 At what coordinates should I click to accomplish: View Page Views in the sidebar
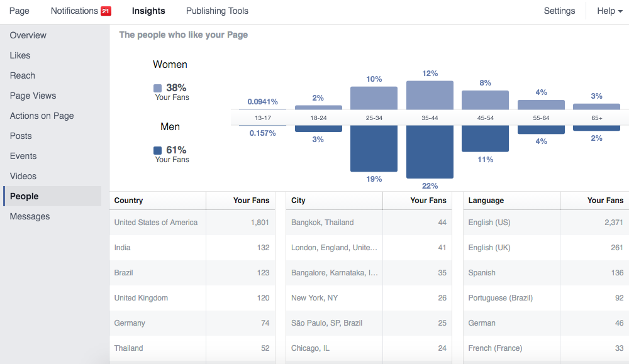pyautogui.click(x=33, y=96)
